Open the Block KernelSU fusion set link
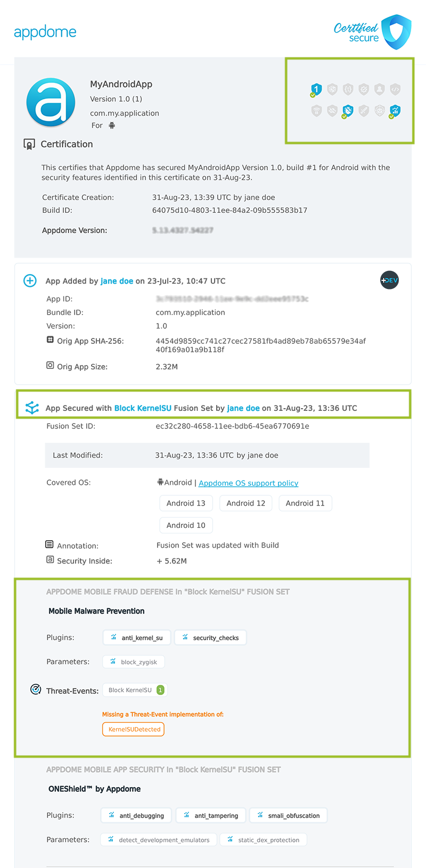This screenshot has width=426, height=868. pyautogui.click(x=143, y=408)
